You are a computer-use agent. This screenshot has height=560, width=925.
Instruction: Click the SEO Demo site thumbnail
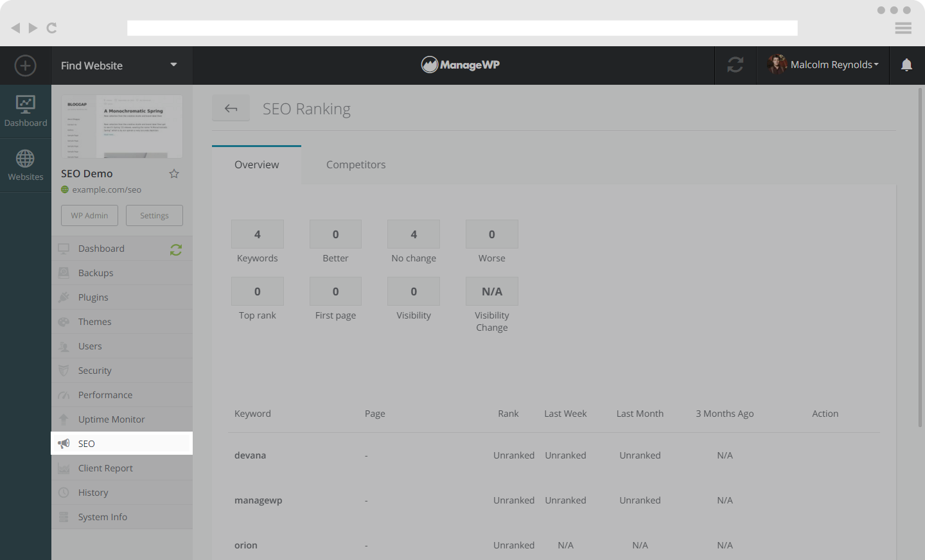click(x=122, y=127)
